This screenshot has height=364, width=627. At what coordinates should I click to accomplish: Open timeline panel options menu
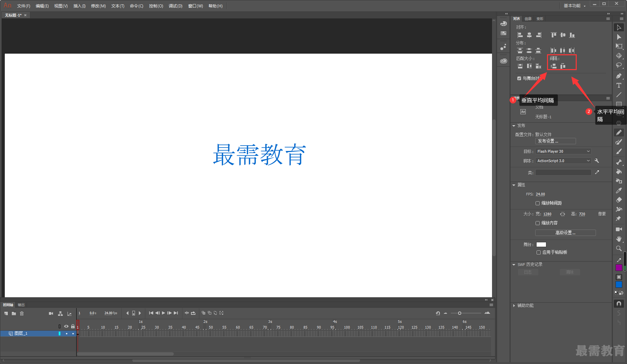(x=491, y=305)
